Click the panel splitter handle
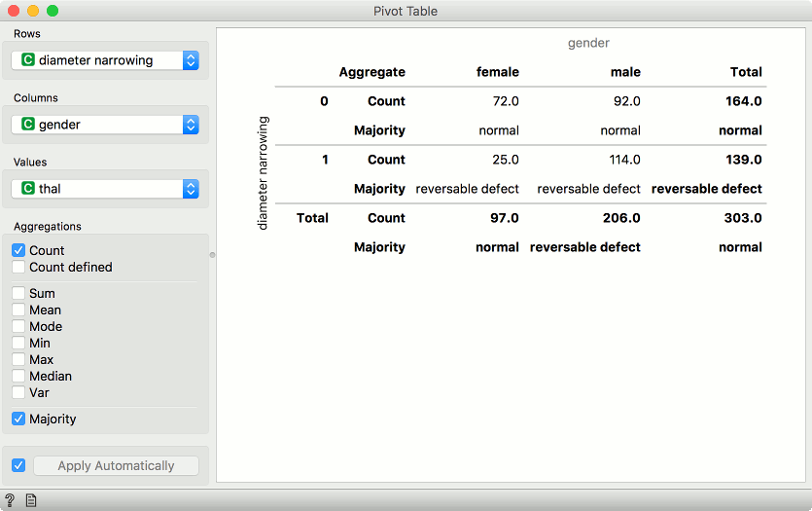 point(212,255)
